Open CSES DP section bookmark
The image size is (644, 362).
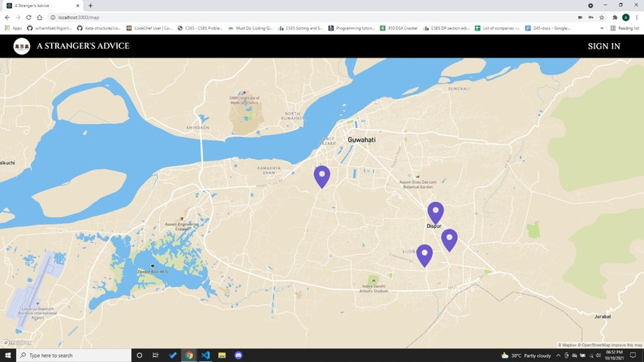coord(447,28)
